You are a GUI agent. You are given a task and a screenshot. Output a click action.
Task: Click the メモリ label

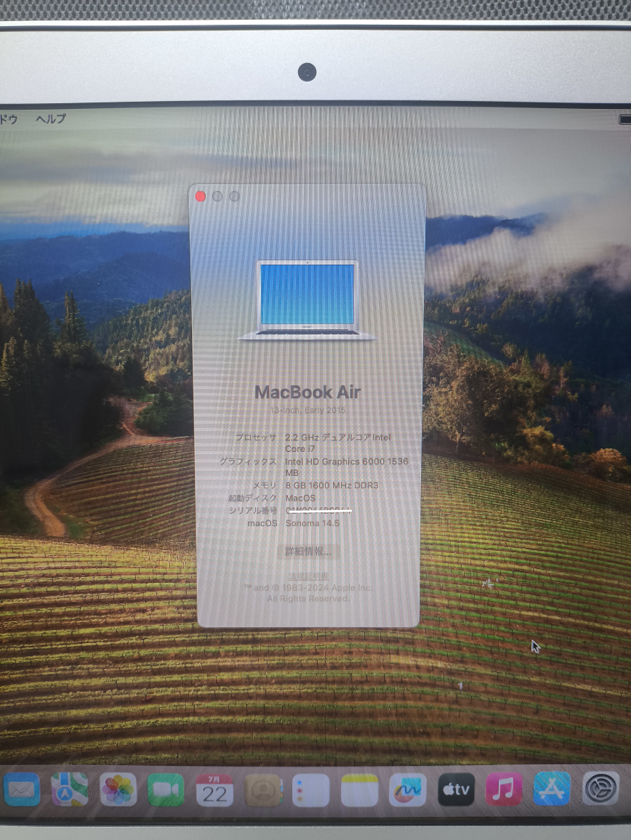[265, 485]
